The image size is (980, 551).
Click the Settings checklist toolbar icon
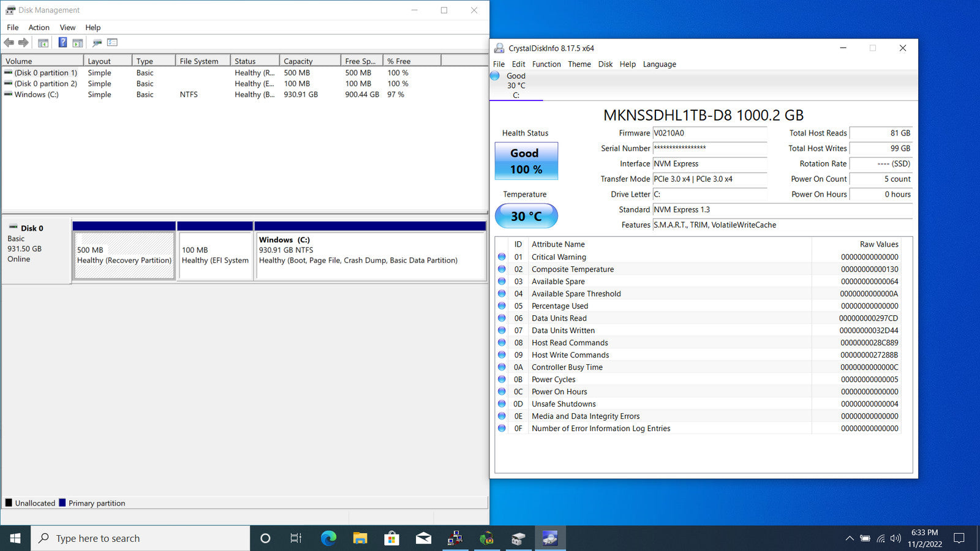112,42
